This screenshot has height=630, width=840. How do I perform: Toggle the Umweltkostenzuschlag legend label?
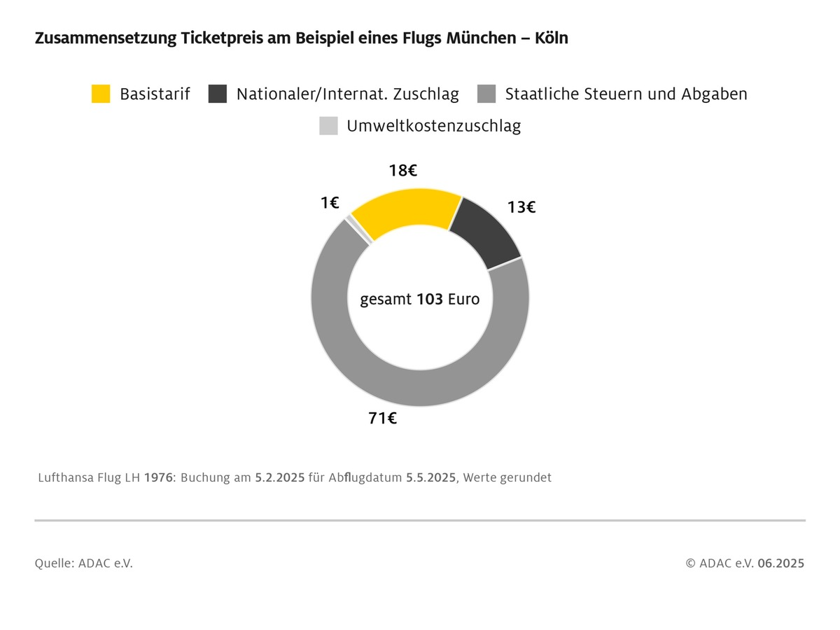pyautogui.click(x=433, y=126)
